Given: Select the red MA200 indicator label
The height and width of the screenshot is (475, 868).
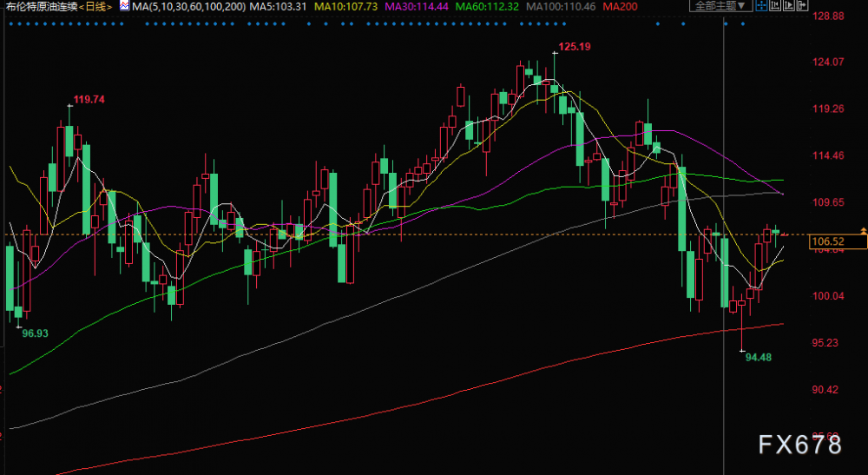Looking at the screenshot, I should pos(620,7).
